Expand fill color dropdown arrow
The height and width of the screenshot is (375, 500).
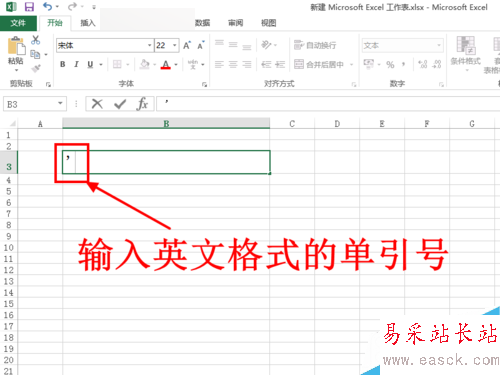pos(155,64)
